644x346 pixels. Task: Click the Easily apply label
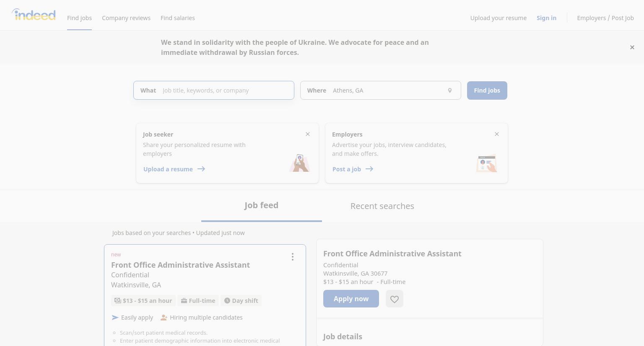[137, 318]
